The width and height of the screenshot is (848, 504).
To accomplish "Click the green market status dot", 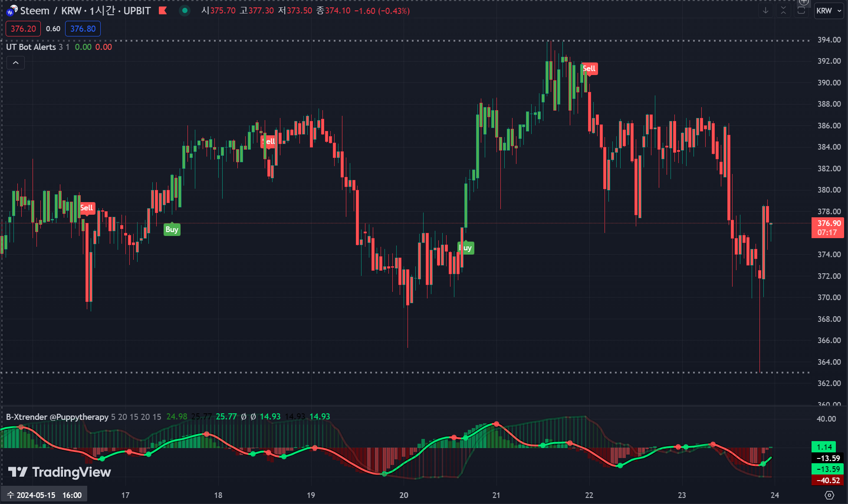I will pyautogui.click(x=185, y=10).
